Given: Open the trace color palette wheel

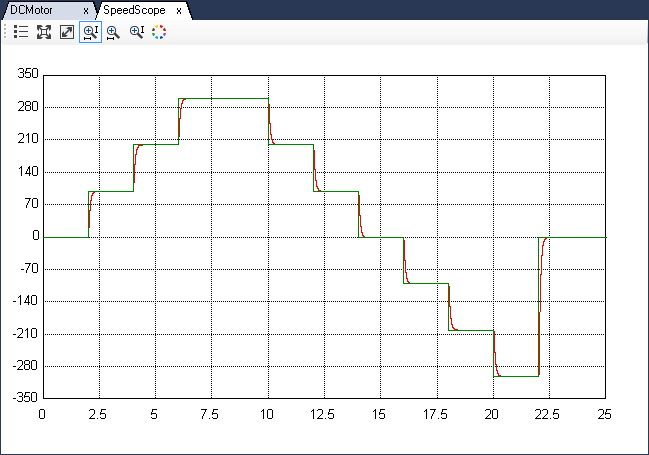Looking at the screenshot, I should [159, 32].
